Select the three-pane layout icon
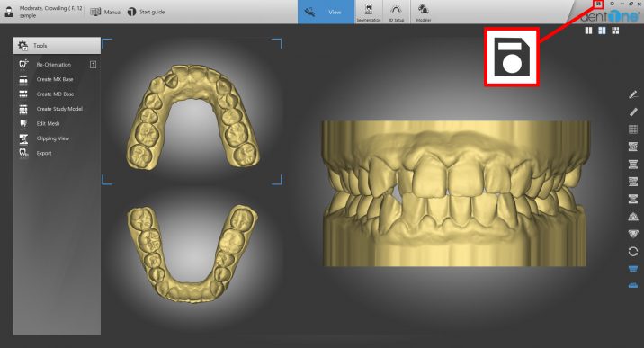This screenshot has height=348, width=644. click(x=602, y=31)
